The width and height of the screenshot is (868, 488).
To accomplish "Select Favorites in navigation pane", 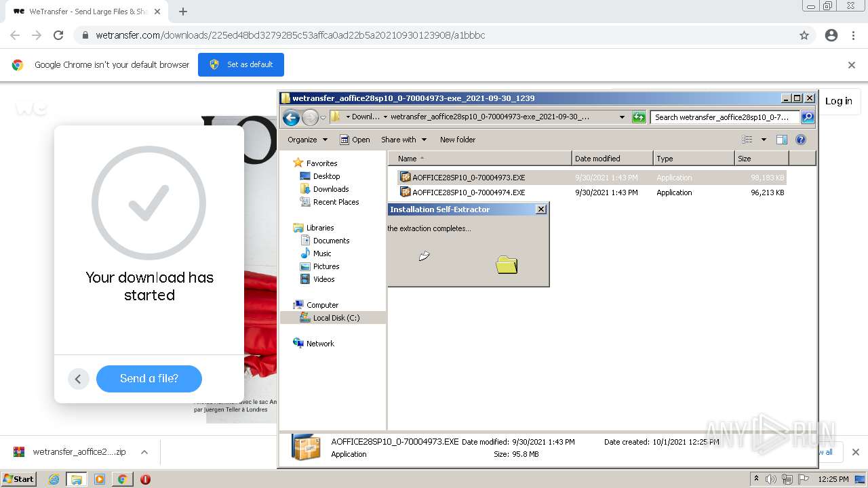I will click(x=315, y=163).
